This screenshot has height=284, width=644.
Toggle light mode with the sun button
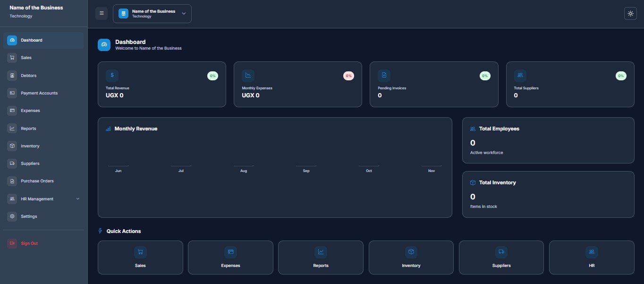[x=630, y=14]
